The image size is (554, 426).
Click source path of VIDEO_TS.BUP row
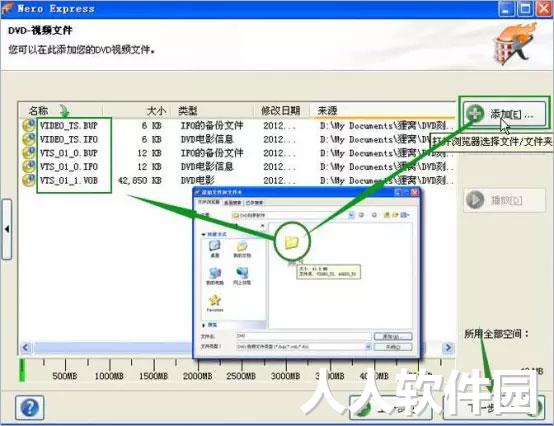pyautogui.click(x=386, y=126)
